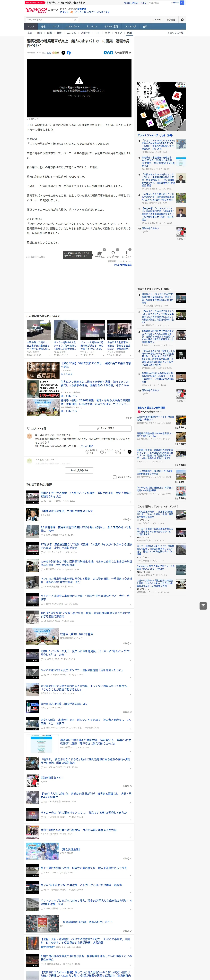Click the わかりやすい light bulb reaction
This screenshot has height=980, width=210.
113,254
